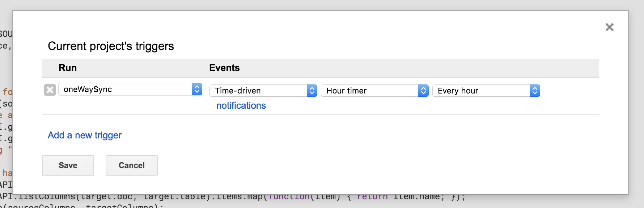Viewport: 644px width, 208px height.
Task: Click the Current project's triggers title
Action: click(111, 46)
